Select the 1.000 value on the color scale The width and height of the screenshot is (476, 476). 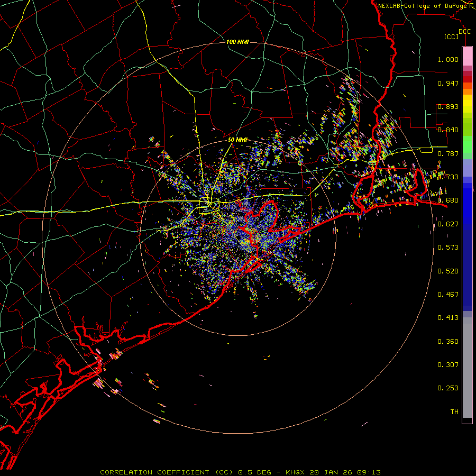448,59
